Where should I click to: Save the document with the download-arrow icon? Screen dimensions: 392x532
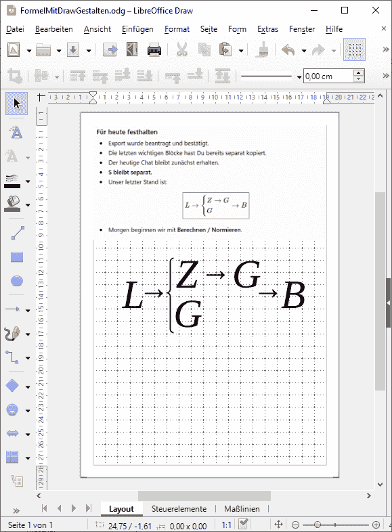click(x=73, y=50)
